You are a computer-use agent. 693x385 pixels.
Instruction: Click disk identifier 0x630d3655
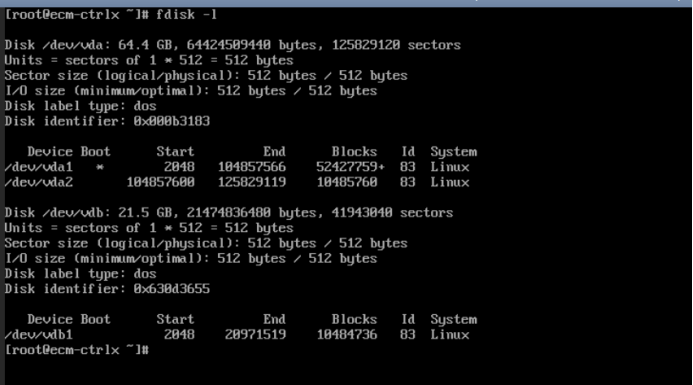coord(171,289)
